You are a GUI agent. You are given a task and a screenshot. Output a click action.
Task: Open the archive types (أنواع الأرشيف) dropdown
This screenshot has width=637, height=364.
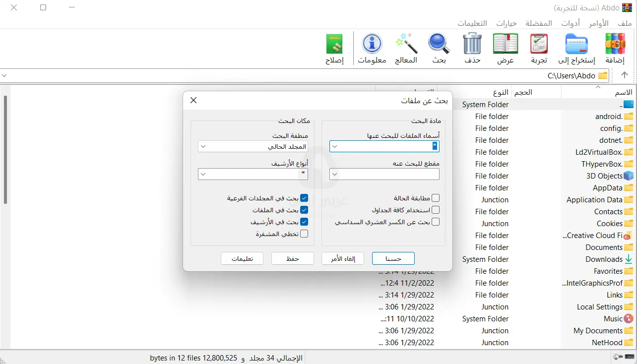[203, 174]
